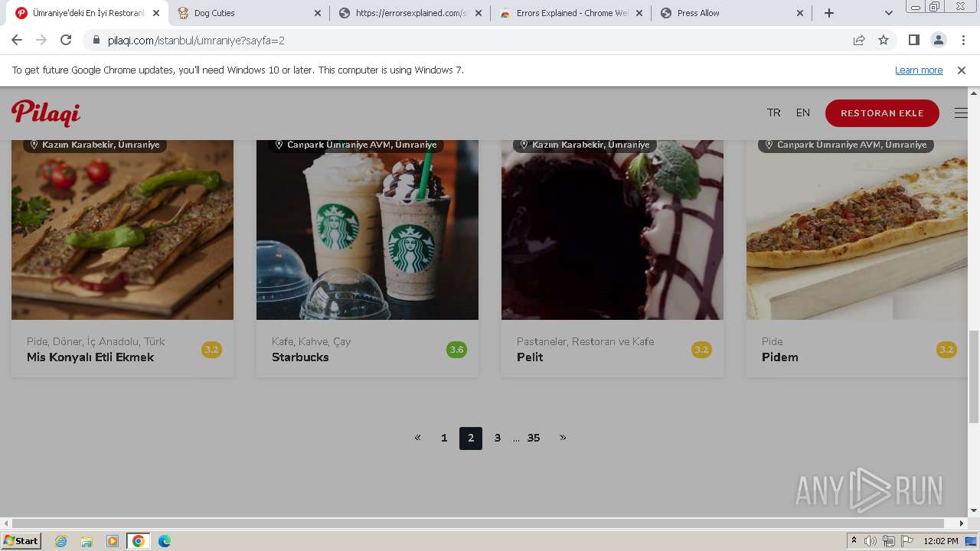The width and height of the screenshot is (980, 551).
Task: Open the Action Center flag icon
Action: [907, 541]
